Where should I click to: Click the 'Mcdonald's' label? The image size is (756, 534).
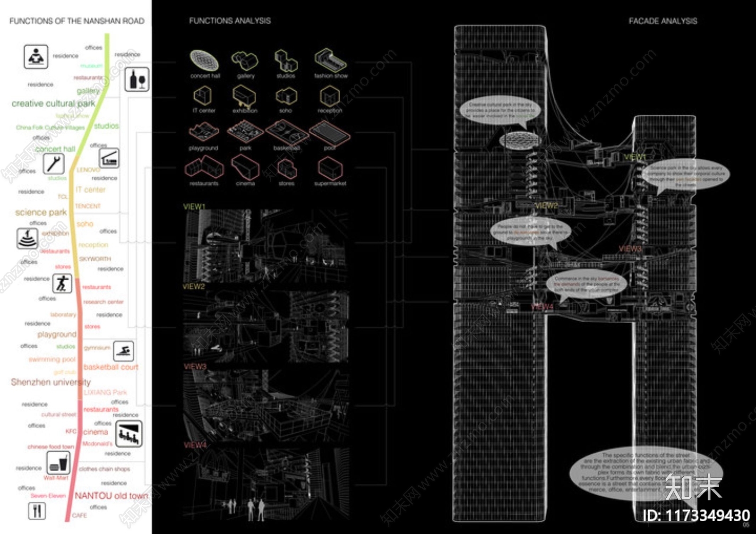[97, 444]
